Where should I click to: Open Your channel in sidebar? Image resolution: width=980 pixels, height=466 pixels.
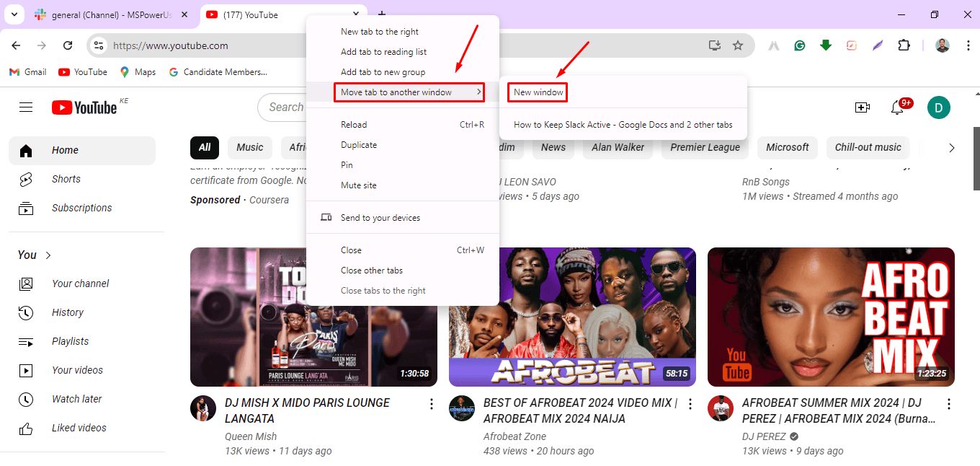(82, 283)
